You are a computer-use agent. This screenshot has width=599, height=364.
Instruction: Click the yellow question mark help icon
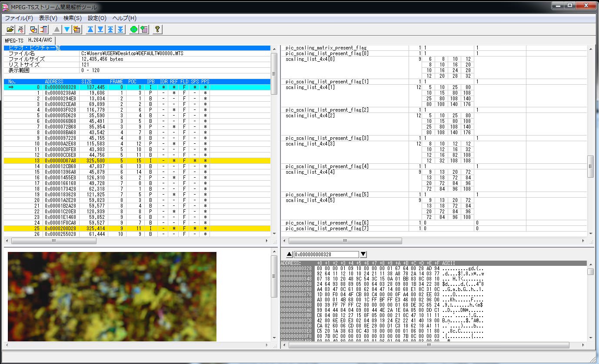point(157,29)
